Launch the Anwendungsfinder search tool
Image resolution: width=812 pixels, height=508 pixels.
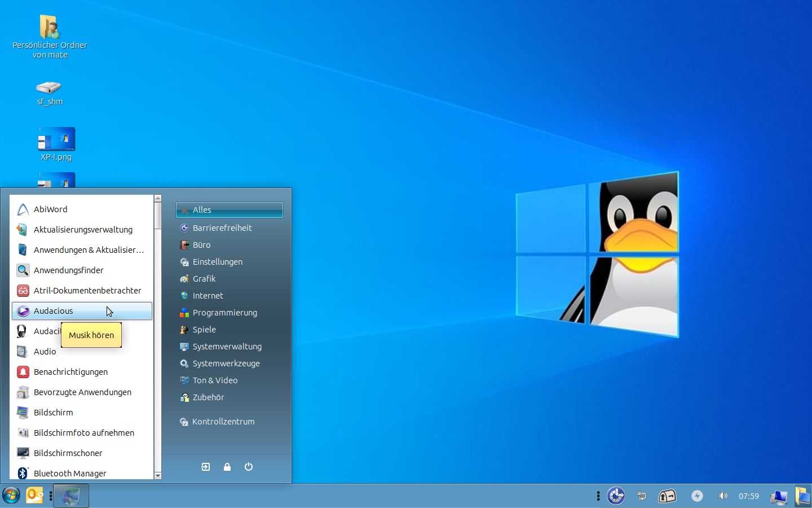point(68,270)
